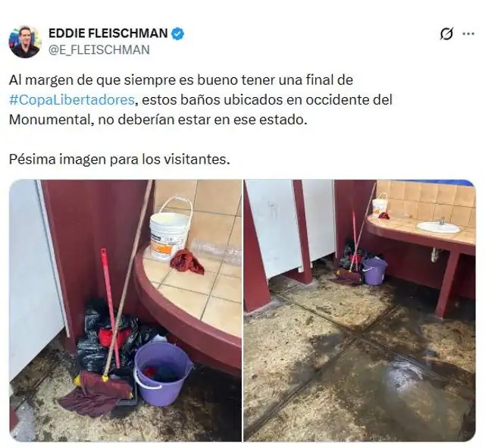Open the #CopaLibertadores hashtag
This screenshot has height=448, width=485.
pyautogui.click(x=72, y=100)
